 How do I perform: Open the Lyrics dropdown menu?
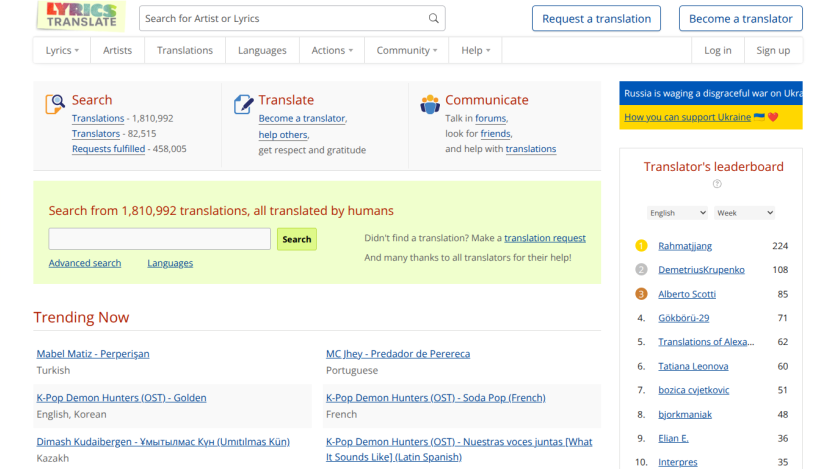62,50
